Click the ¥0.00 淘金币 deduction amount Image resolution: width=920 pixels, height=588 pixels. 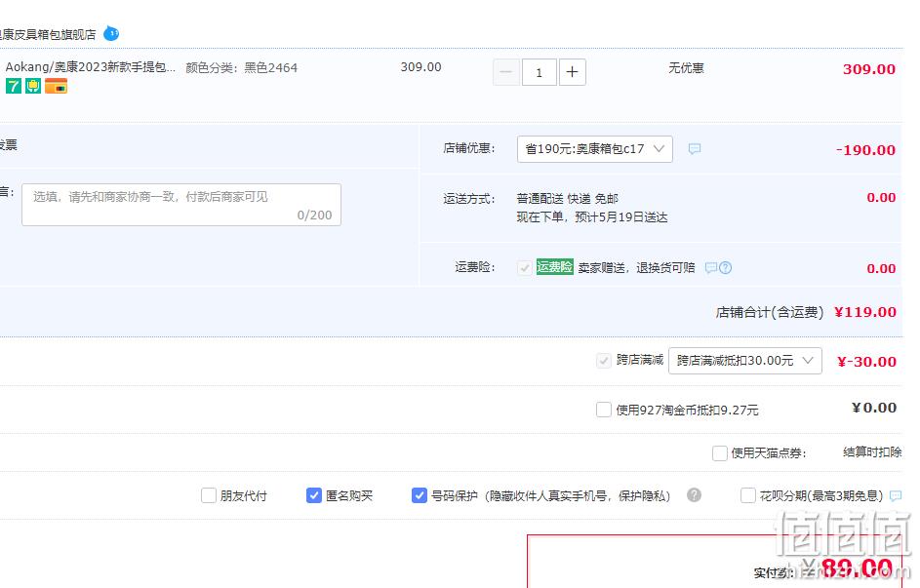point(874,408)
